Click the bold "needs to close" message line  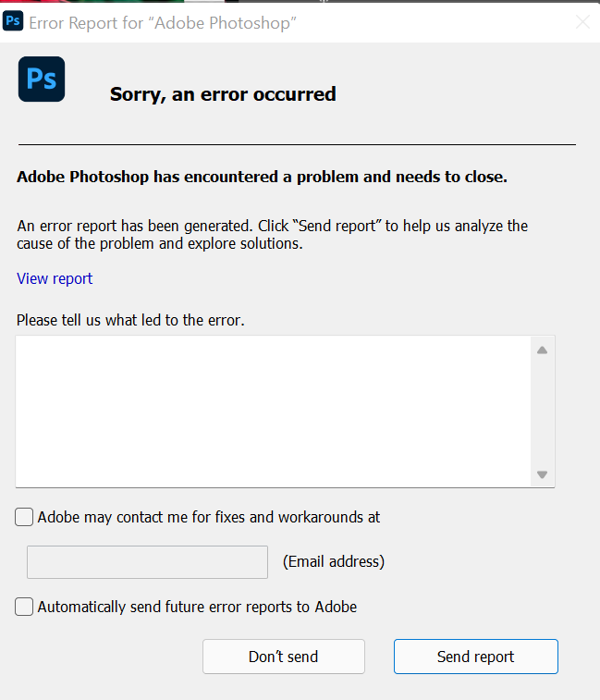[262, 177]
